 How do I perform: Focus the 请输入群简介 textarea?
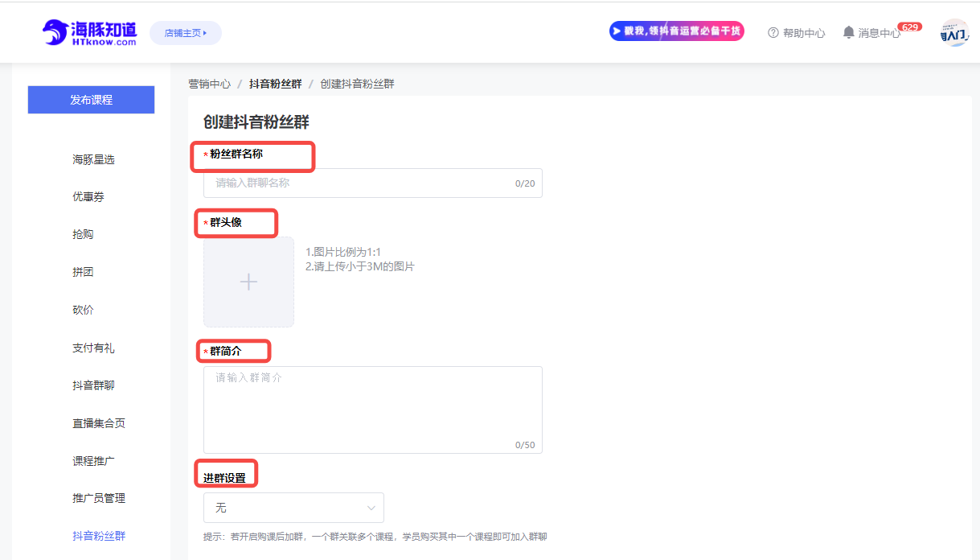[373, 410]
